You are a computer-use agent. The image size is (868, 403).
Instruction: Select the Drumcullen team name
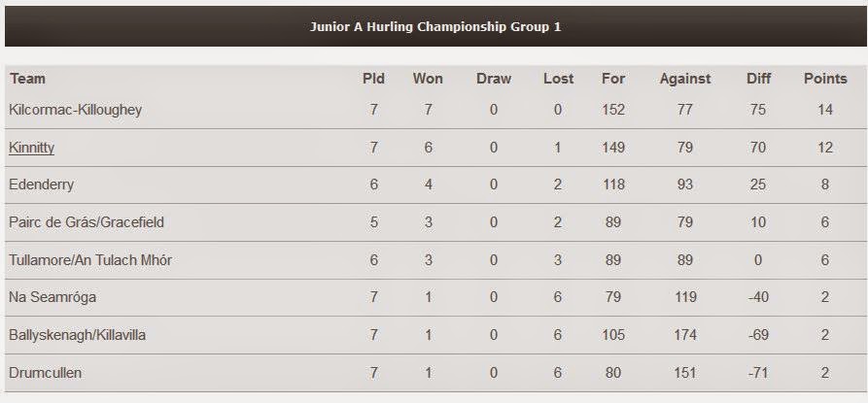point(46,373)
